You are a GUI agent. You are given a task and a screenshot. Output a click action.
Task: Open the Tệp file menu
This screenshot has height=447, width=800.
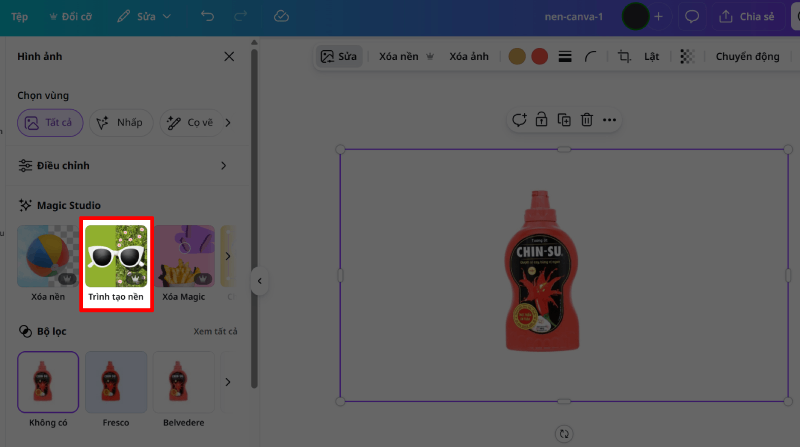click(x=19, y=17)
